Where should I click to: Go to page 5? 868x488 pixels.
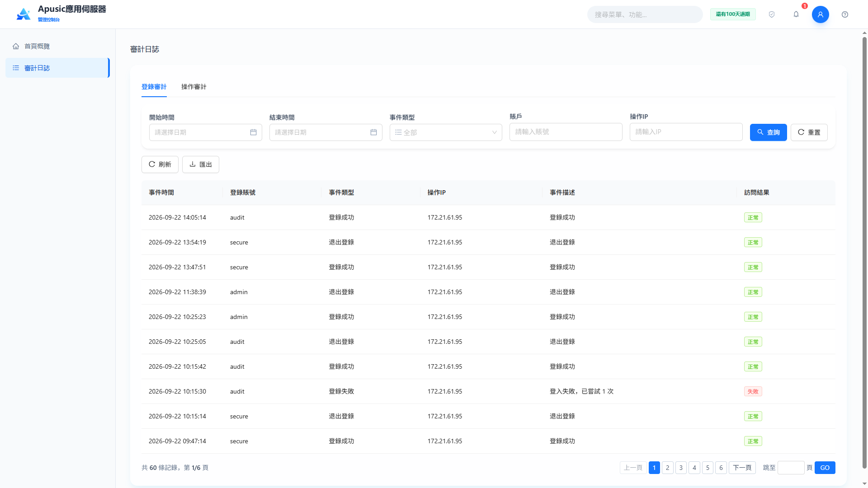(708, 468)
